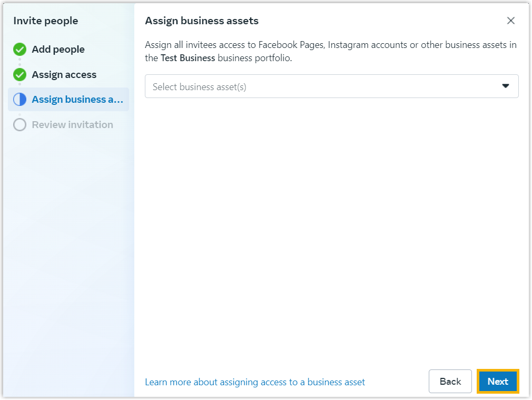Click the green checkmark beside Assign access
Screen dimensions: 532x400
click(19, 75)
